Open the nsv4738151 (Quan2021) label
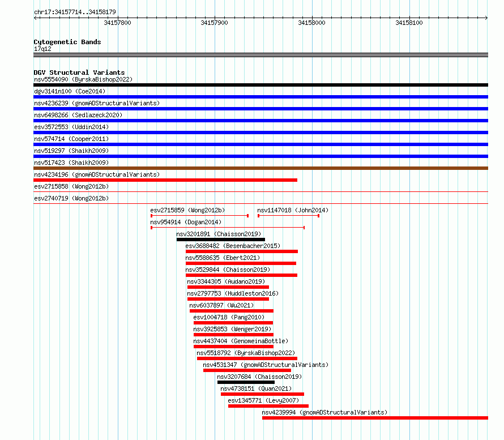 256,388
